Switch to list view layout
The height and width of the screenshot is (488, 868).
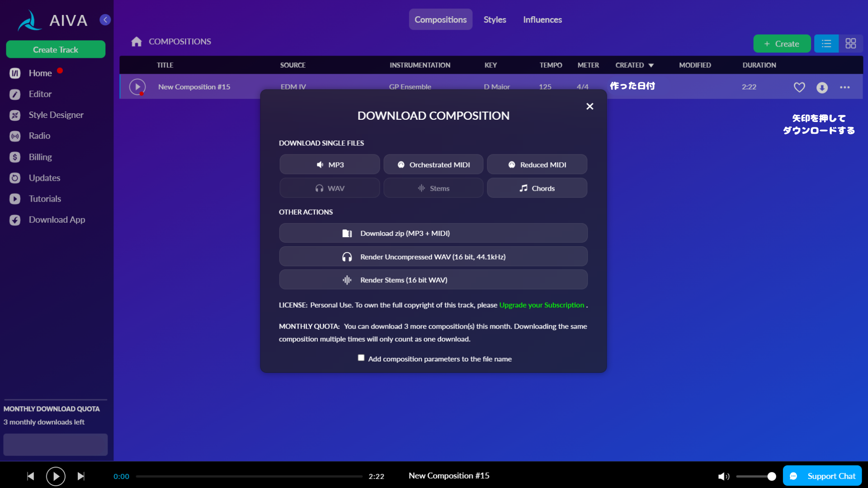pos(826,43)
